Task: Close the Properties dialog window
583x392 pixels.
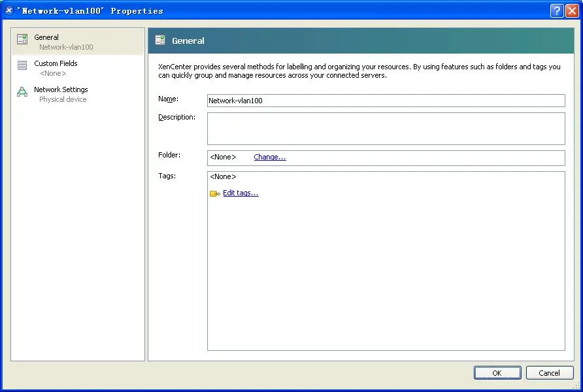Action: click(572, 10)
